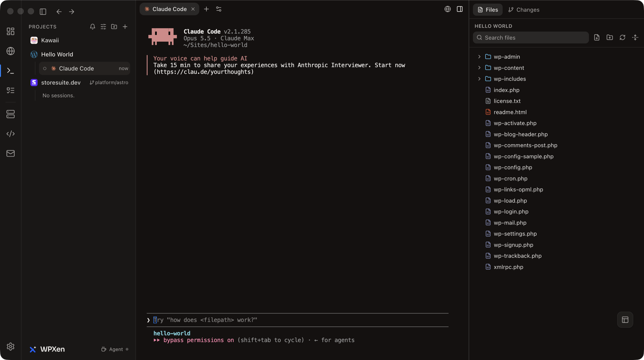Toggle the right side panel
Viewport: 644px width, 360px height.
tap(460, 9)
